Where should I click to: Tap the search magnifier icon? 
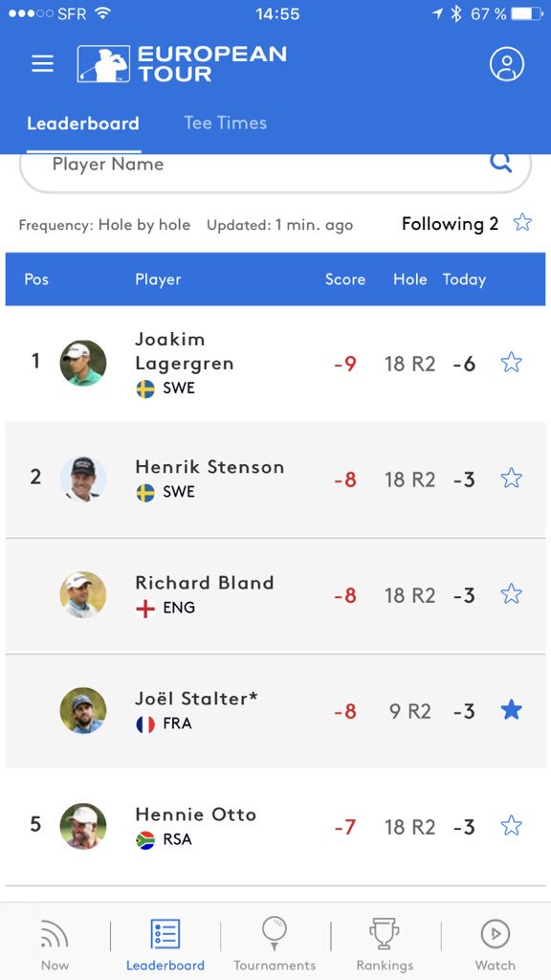point(500,163)
